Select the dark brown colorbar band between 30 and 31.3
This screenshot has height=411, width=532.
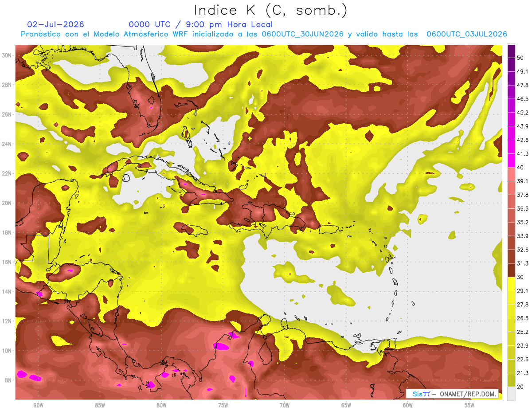pos(511,270)
